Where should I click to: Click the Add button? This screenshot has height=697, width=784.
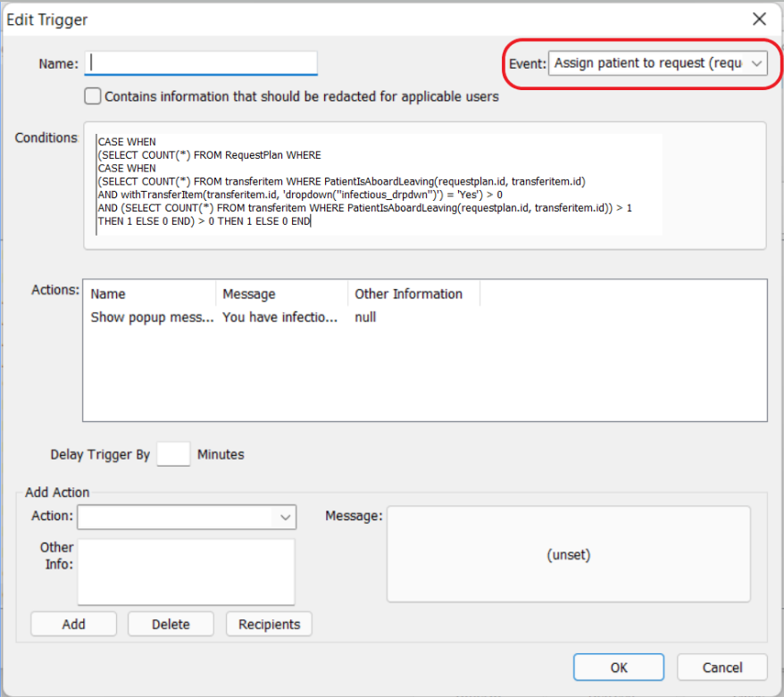[73, 624]
